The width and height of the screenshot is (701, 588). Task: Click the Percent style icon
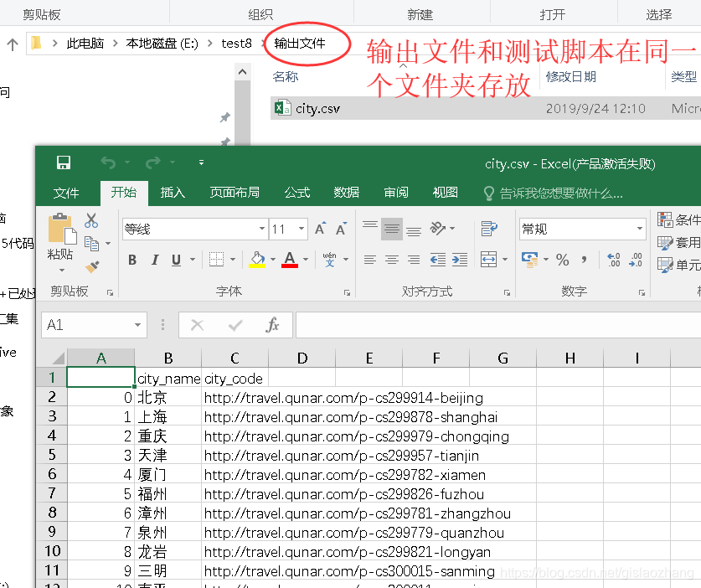pos(563,260)
